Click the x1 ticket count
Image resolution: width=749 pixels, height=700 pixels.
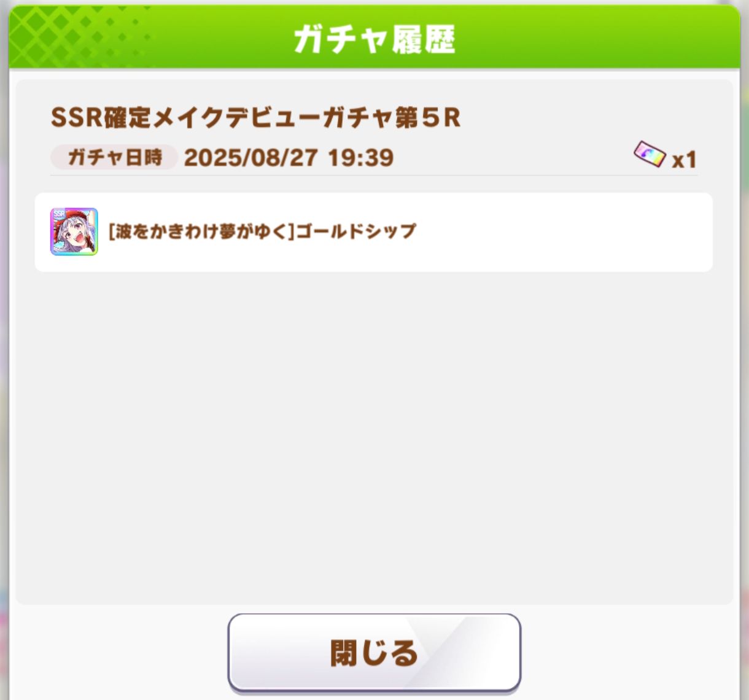coord(685,160)
